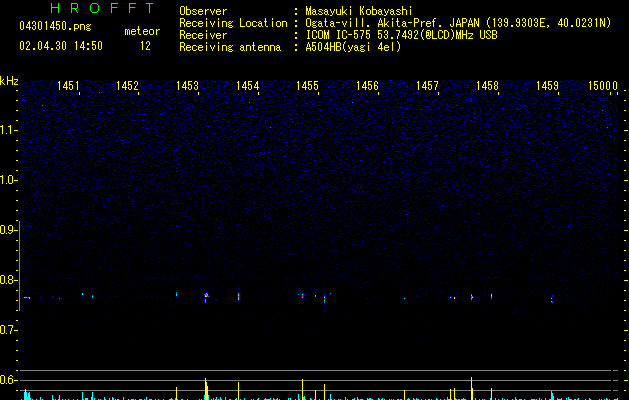Click the 1454 time marker
This screenshot has height=400, width=629.
pos(248,86)
